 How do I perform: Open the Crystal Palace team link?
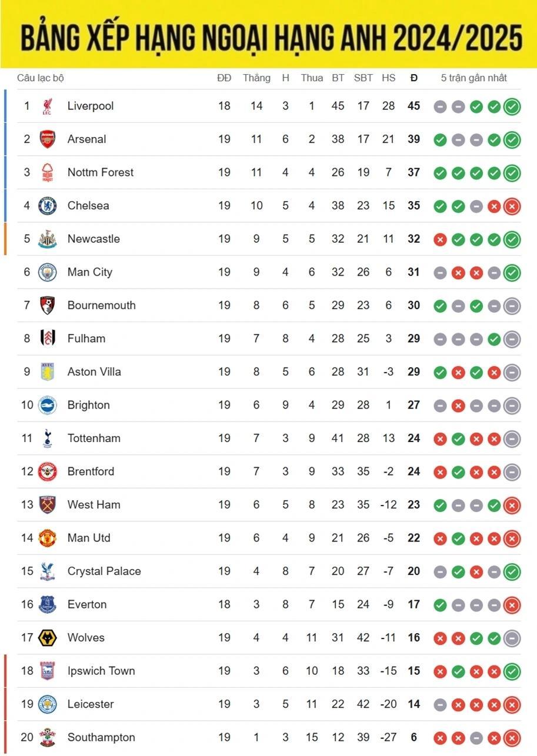[x=104, y=571]
